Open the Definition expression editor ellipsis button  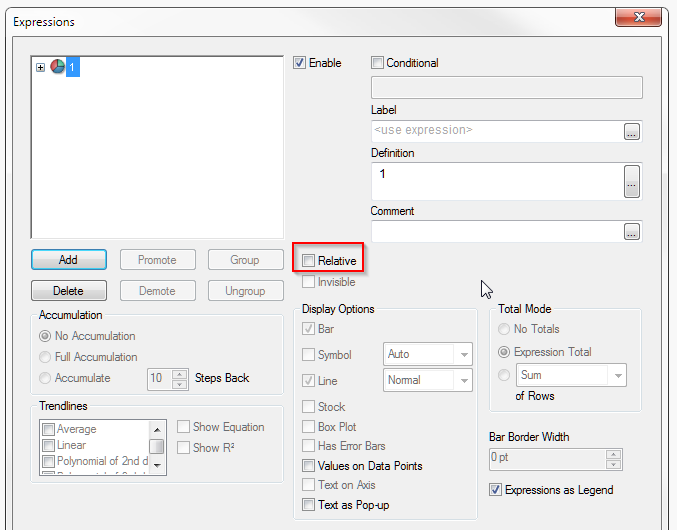632,181
